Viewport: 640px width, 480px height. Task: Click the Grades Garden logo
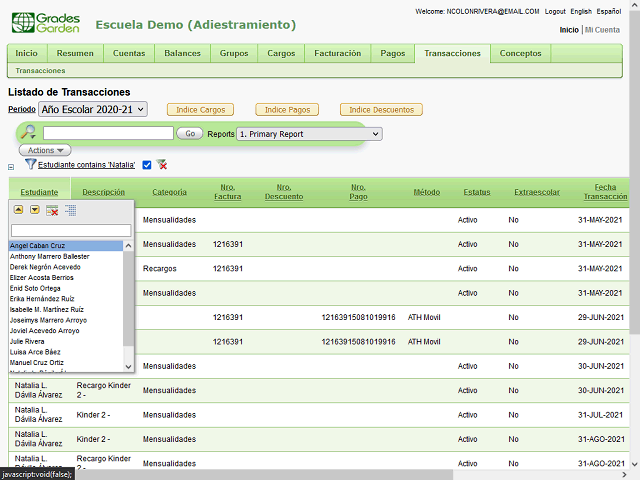point(44,24)
